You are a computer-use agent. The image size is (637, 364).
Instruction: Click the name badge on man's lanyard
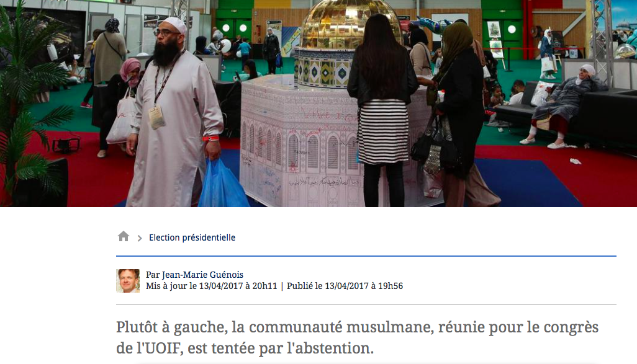156,117
